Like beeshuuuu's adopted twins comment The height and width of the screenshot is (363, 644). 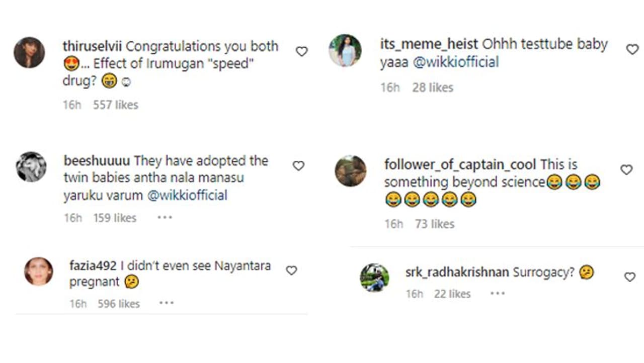(x=298, y=166)
